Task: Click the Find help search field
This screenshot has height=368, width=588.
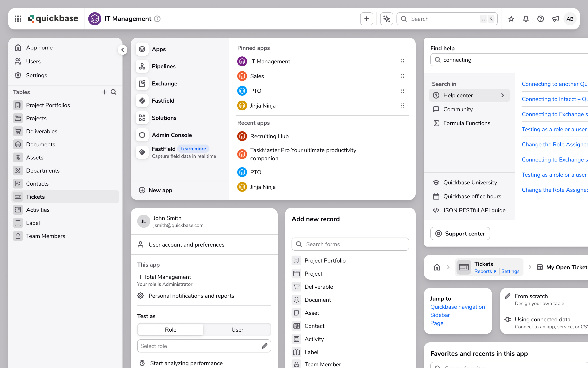Action: (x=509, y=60)
